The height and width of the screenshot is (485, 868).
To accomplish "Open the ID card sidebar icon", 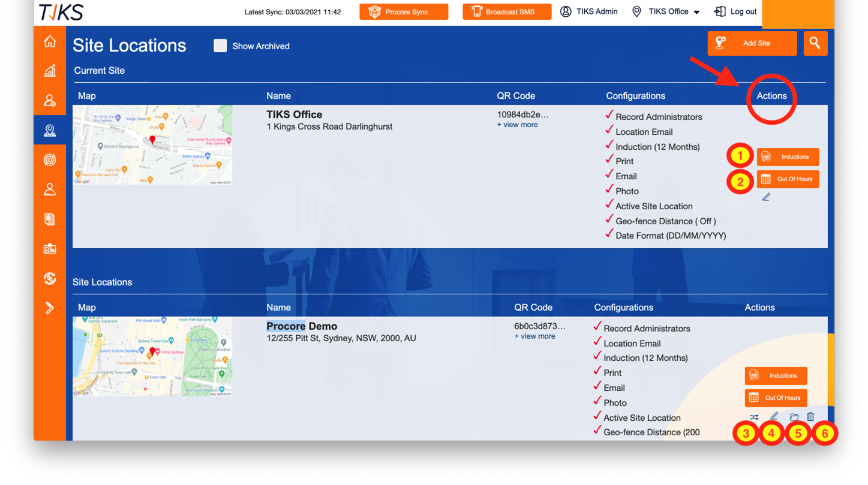I will [50, 249].
